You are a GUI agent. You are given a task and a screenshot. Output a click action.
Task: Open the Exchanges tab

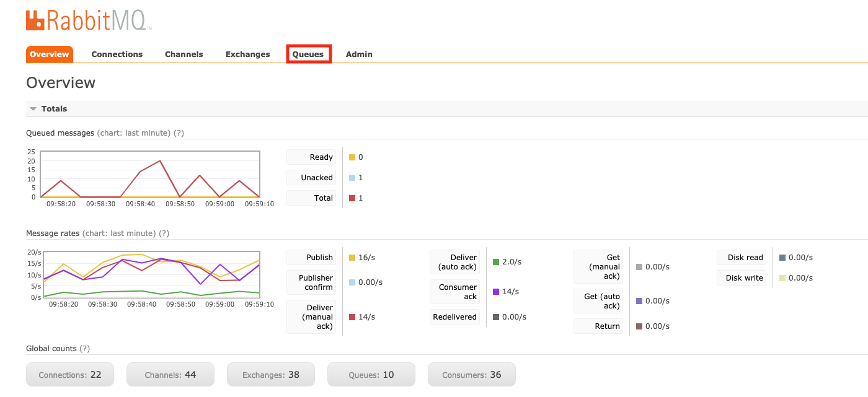click(x=247, y=54)
